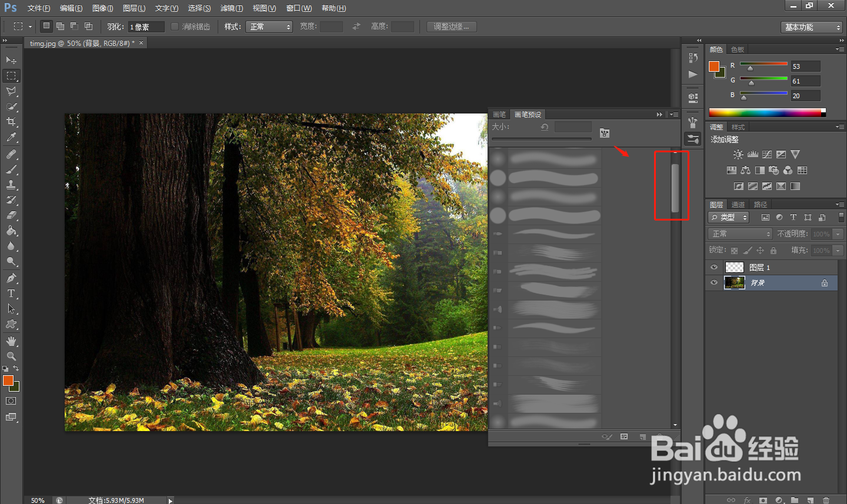Add a Brightness/Contrast adjustment
Image resolution: width=847 pixels, height=504 pixels.
tap(738, 154)
